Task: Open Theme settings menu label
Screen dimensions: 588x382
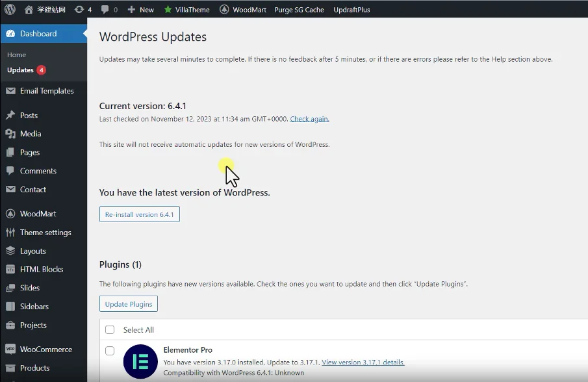Action: (x=45, y=233)
